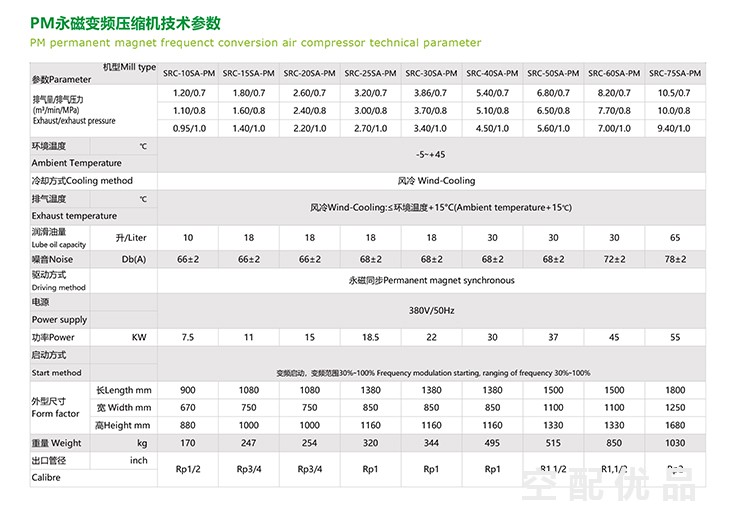Click the exhaust value 10.5/0.7
The image size is (735, 519).
pyautogui.click(x=674, y=93)
